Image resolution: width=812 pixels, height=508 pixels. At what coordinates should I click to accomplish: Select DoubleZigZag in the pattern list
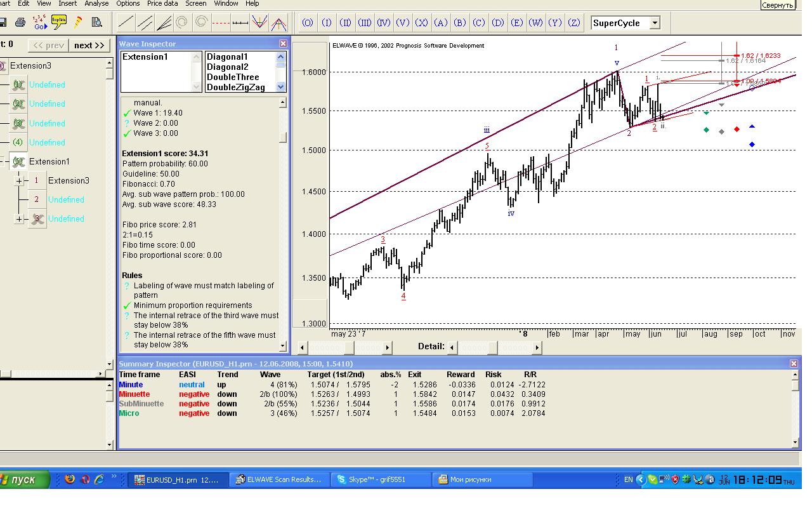[x=235, y=87]
